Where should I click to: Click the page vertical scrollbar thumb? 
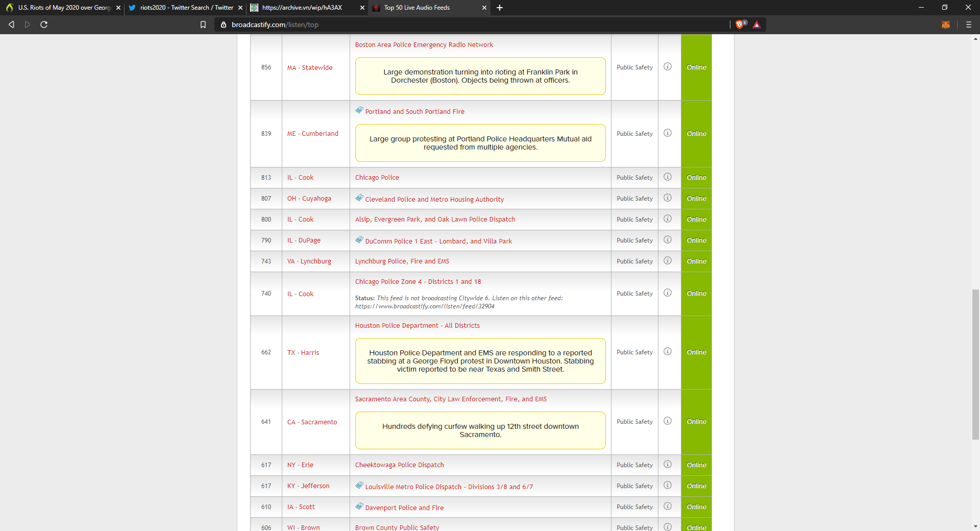tap(975, 365)
